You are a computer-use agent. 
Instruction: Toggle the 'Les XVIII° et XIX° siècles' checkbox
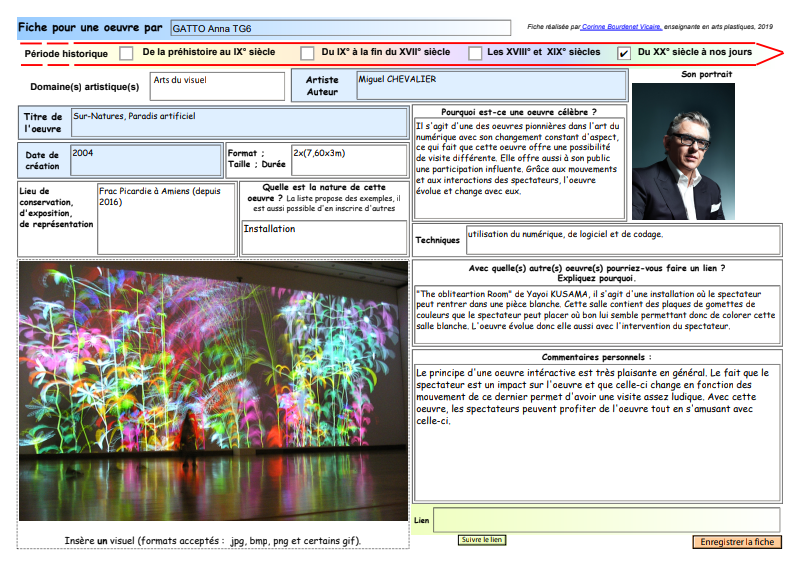[473, 53]
